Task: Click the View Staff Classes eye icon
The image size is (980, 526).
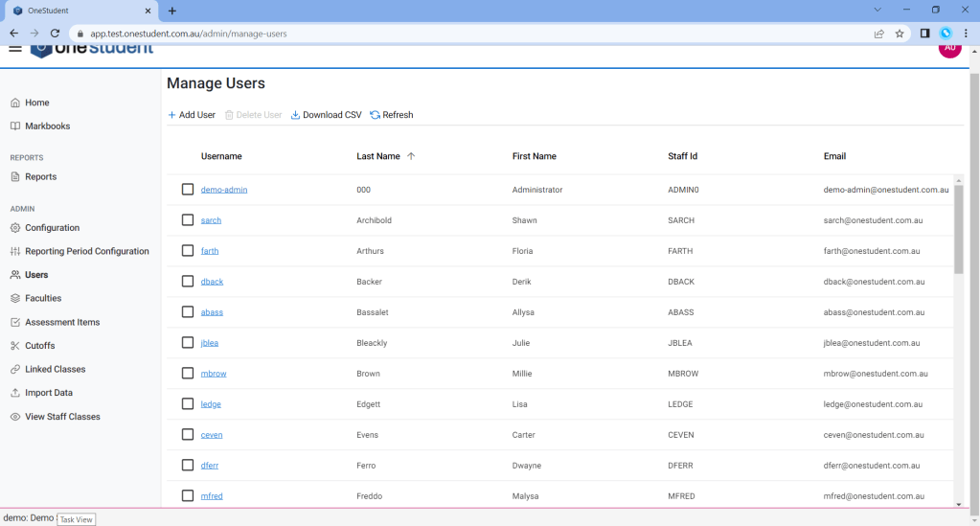Action: coord(15,417)
